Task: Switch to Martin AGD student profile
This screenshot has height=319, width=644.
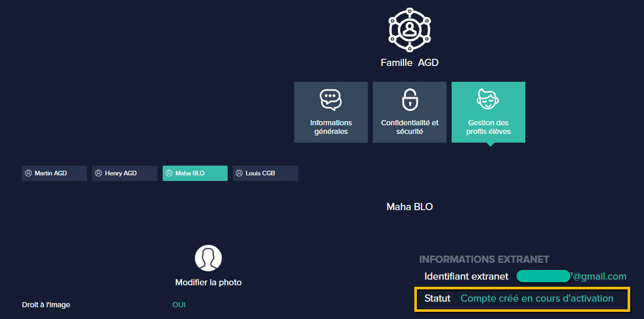Action: coord(54,173)
